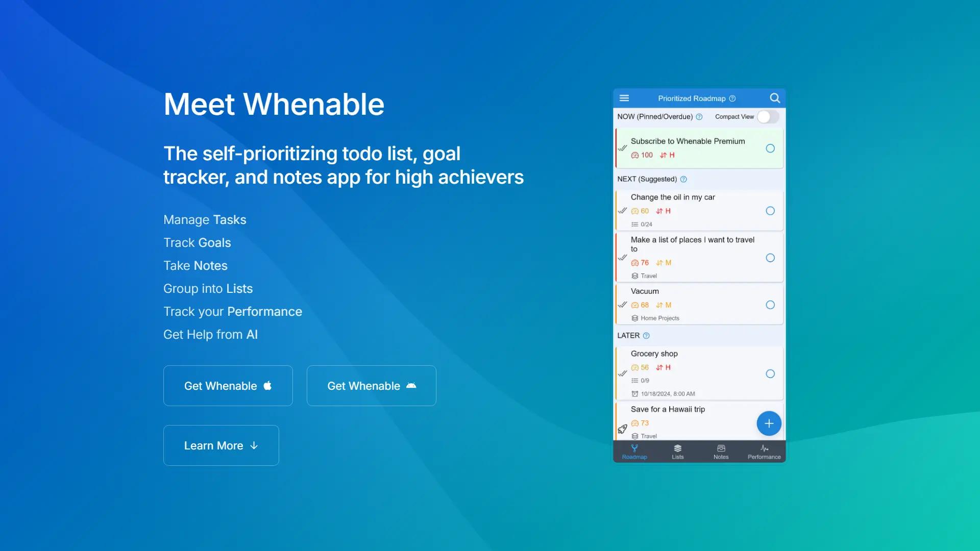Click the "10/18/2024, 8:00 AM" due date

pyautogui.click(x=668, y=394)
